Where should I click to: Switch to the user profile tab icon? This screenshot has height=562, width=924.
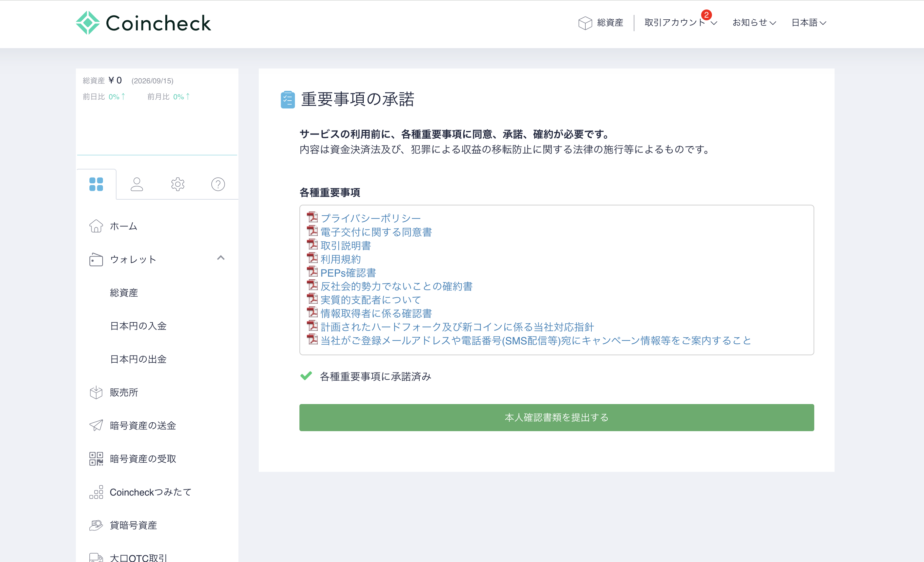(137, 184)
